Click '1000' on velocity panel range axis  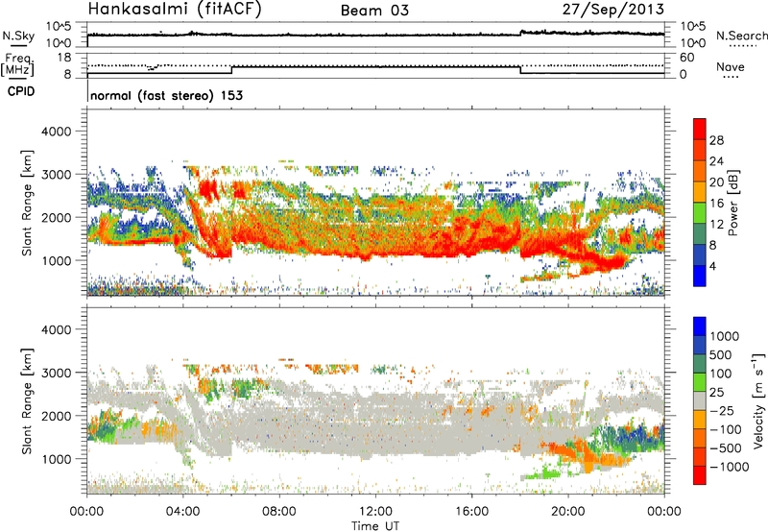[56, 459]
